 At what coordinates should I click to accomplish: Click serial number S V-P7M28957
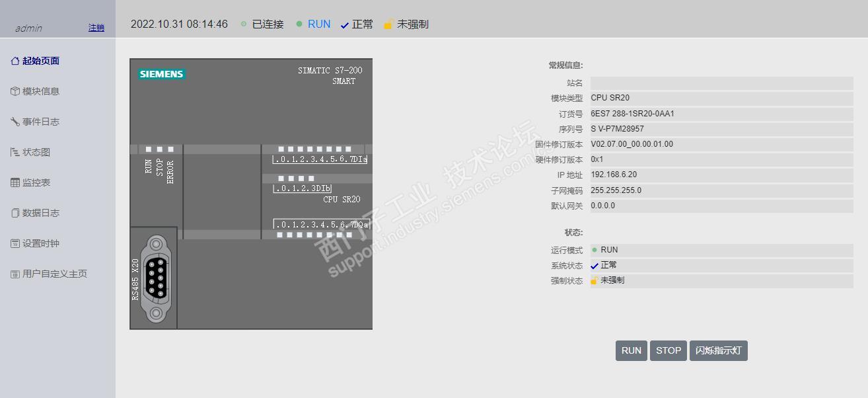[x=617, y=129]
